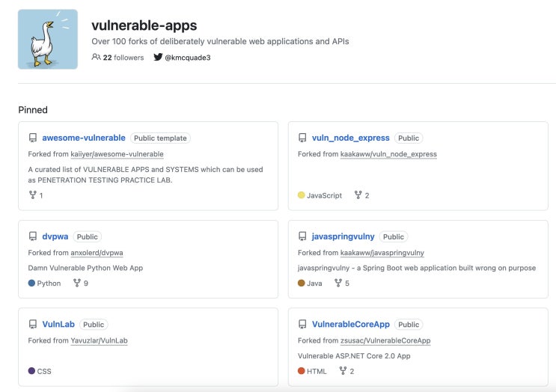This screenshot has height=392, width=556.
Task: Click the yellow JavaScript language dot
Action: pyautogui.click(x=302, y=195)
